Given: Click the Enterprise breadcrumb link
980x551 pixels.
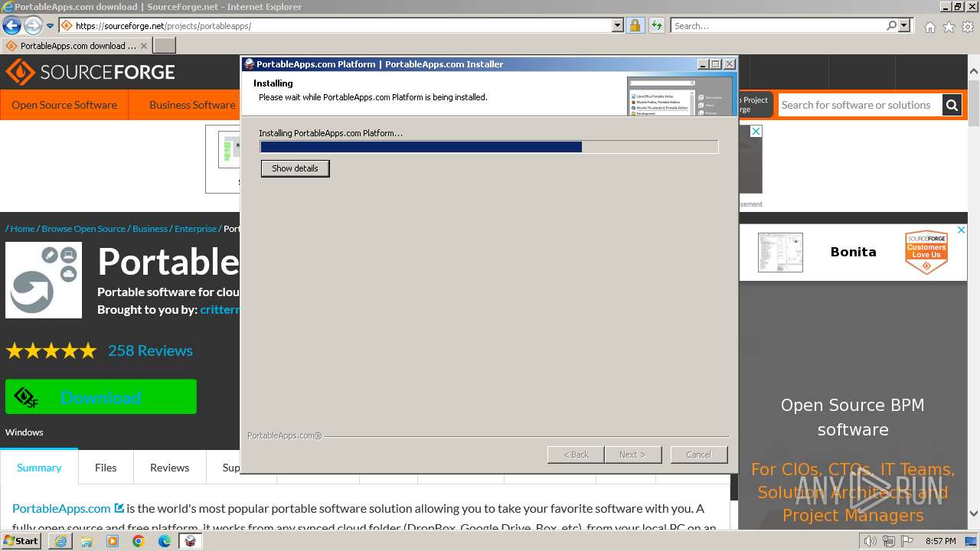Looking at the screenshot, I should 195,229.
